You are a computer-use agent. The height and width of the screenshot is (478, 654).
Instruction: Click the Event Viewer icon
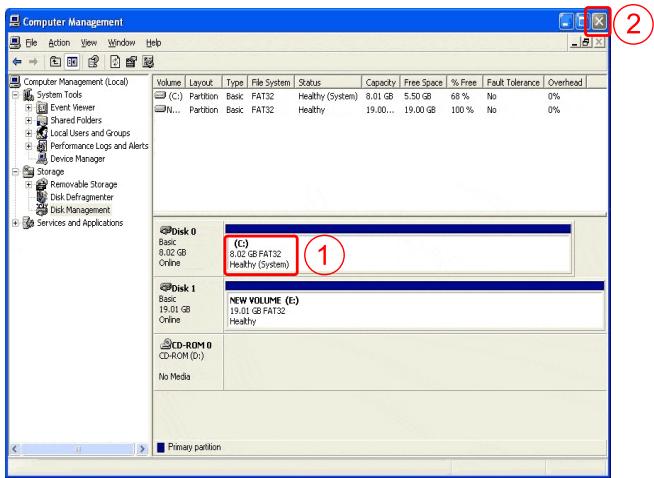pyautogui.click(x=42, y=108)
